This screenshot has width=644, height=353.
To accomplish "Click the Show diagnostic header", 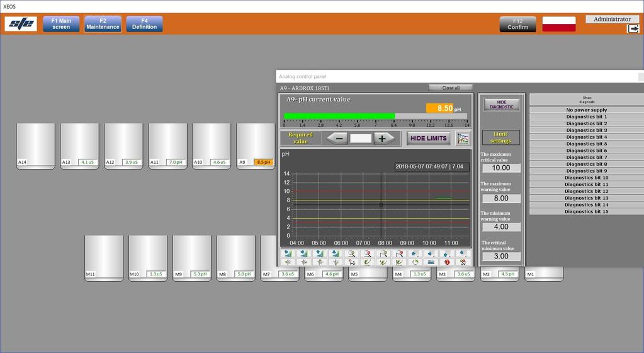I will click(x=587, y=99).
